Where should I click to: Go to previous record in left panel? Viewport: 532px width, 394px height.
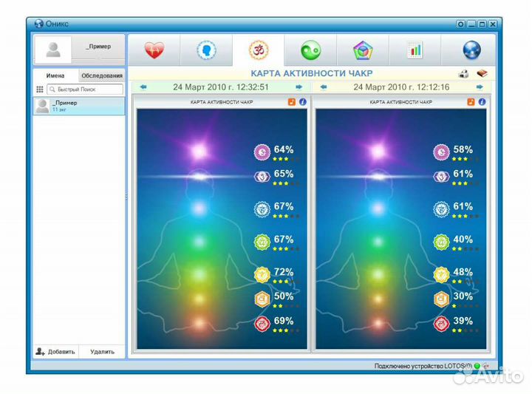[x=143, y=87]
